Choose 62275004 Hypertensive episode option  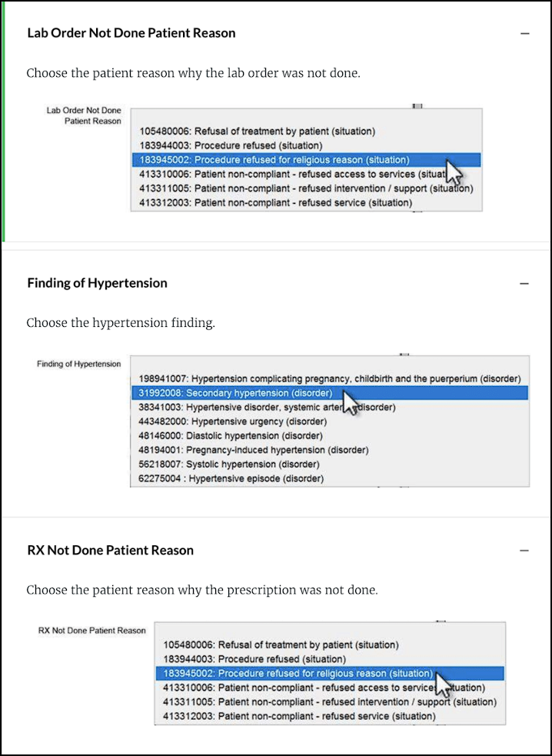(x=231, y=478)
